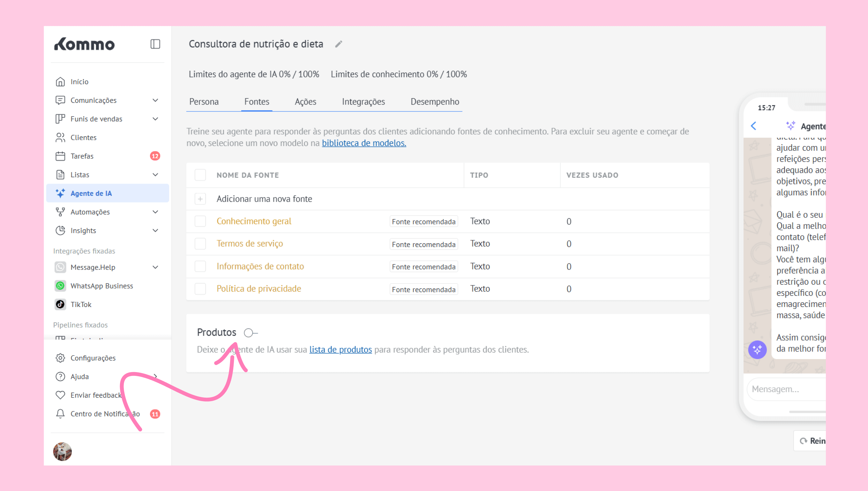Expand the Message.Help integration chevron
Screen dimensions: 868x491
tap(155, 267)
